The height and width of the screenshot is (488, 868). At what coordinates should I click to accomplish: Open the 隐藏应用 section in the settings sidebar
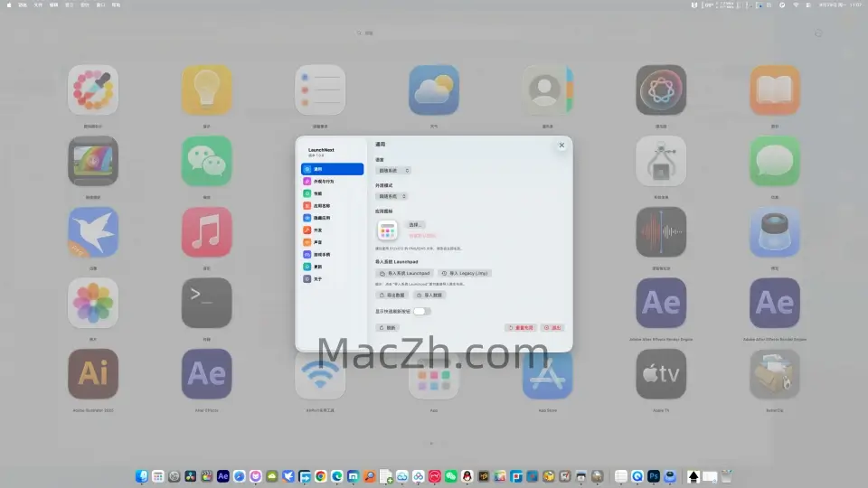tap(332, 218)
